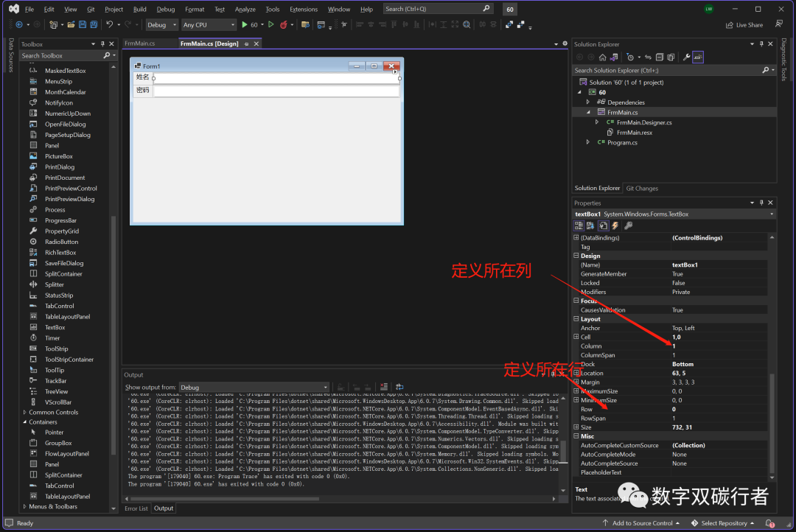
Task: Switch to the Git Changes tab
Action: tap(641, 188)
